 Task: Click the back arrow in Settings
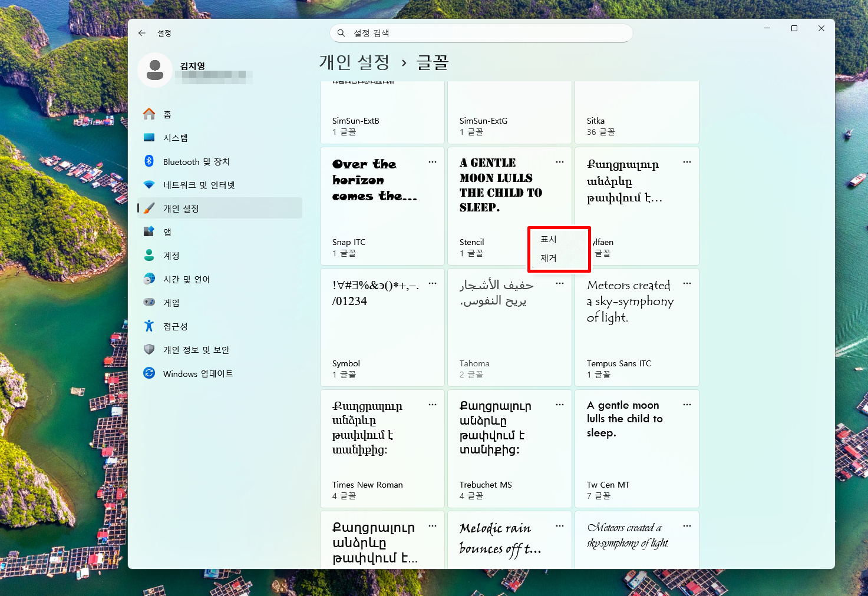point(142,33)
